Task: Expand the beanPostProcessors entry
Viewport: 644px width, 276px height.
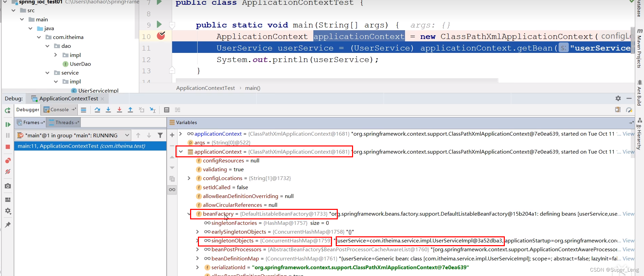Action: click(x=198, y=249)
